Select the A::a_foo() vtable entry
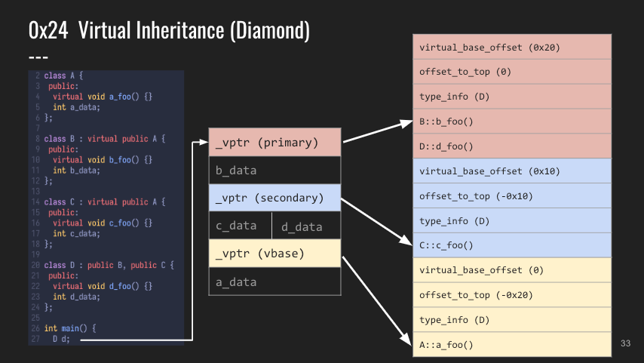Screen dimensions: 644x363 (512, 344)
